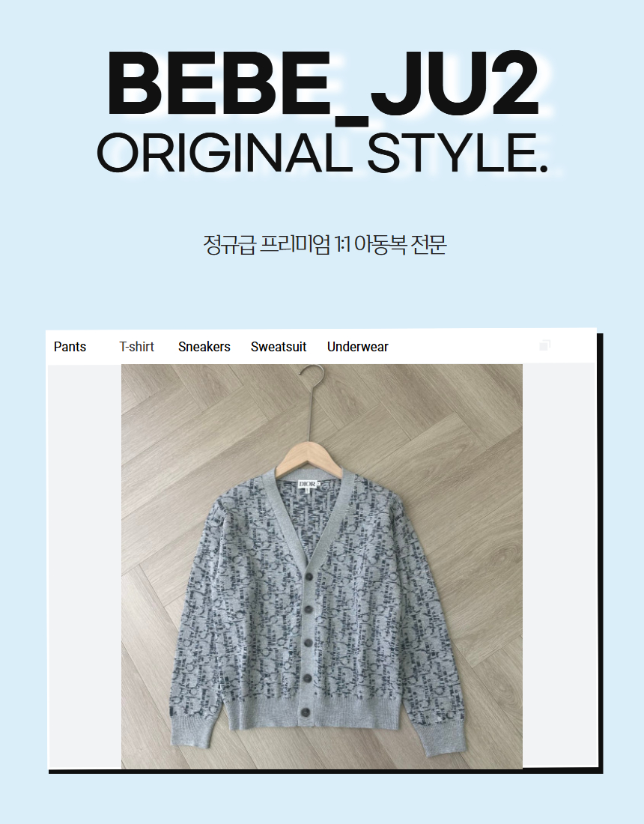644x824 pixels.
Task: Click the wooden hanger shoulder
Action: (310, 456)
